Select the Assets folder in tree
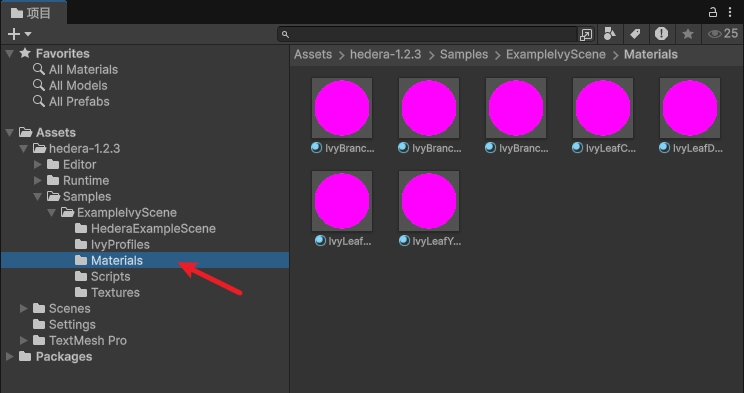Image resolution: width=744 pixels, height=393 pixels. [56, 132]
